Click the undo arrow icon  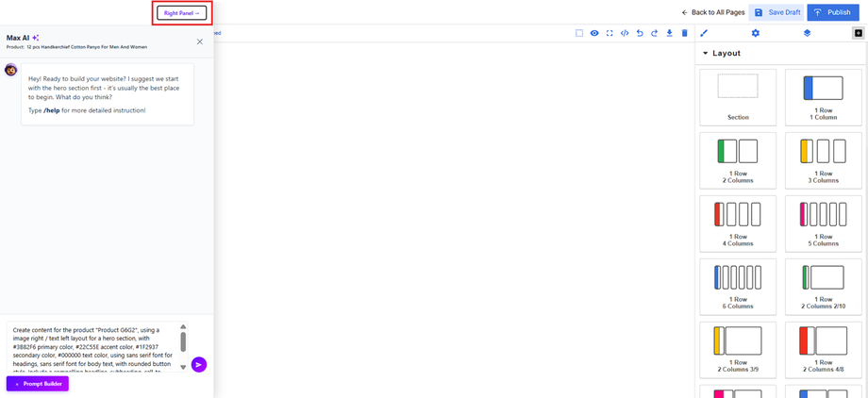click(640, 33)
